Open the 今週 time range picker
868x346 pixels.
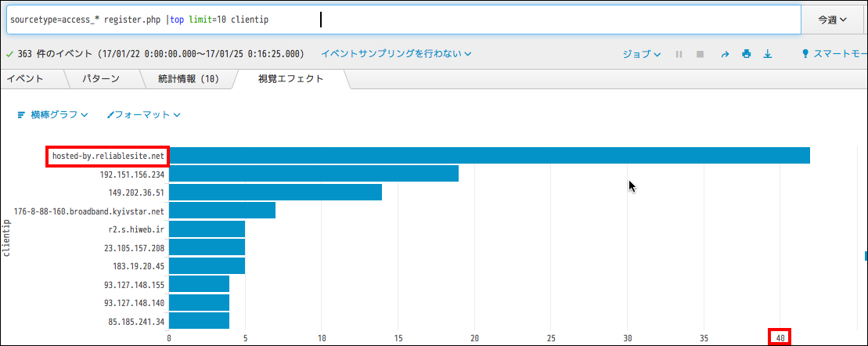[x=833, y=20]
